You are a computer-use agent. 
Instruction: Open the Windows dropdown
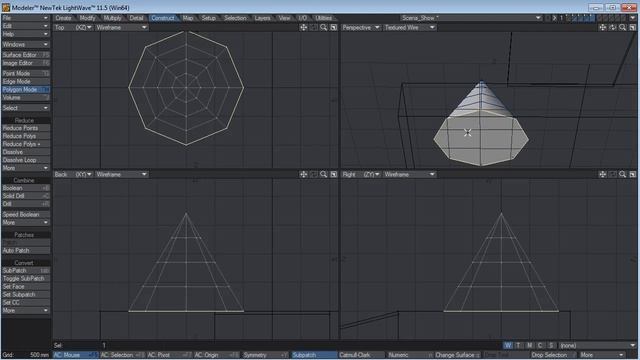click(x=26, y=44)
